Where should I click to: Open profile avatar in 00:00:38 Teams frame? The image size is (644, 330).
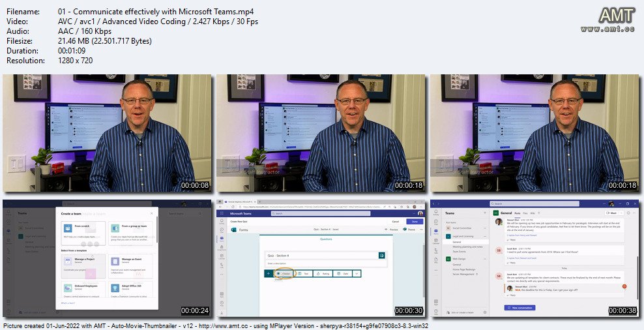coord(611,203)
